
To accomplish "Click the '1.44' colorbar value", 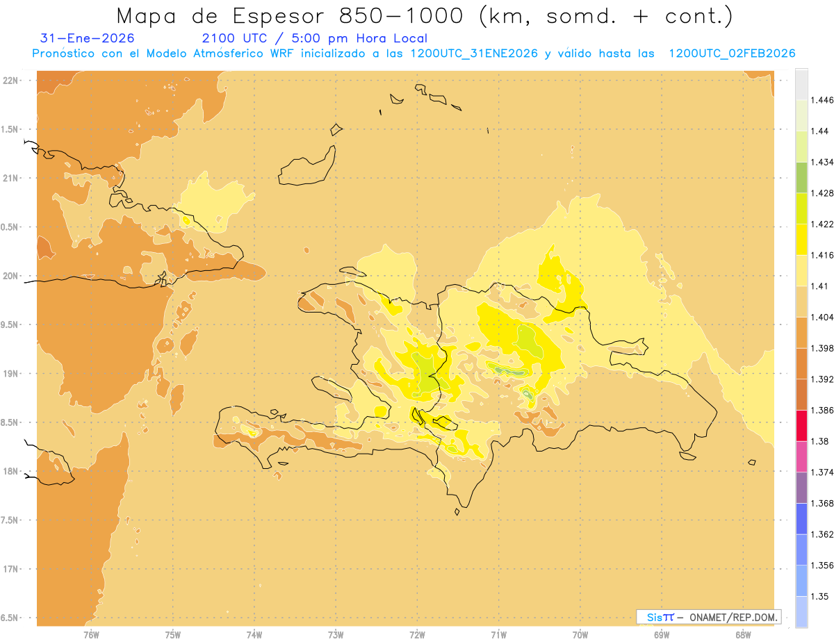I will click(819, 131).
